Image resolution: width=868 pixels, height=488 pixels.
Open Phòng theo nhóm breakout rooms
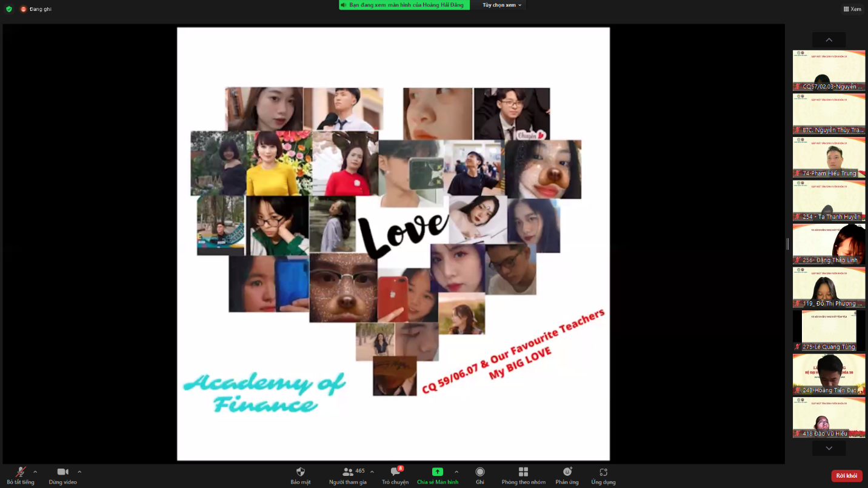[x=524, y=472]
